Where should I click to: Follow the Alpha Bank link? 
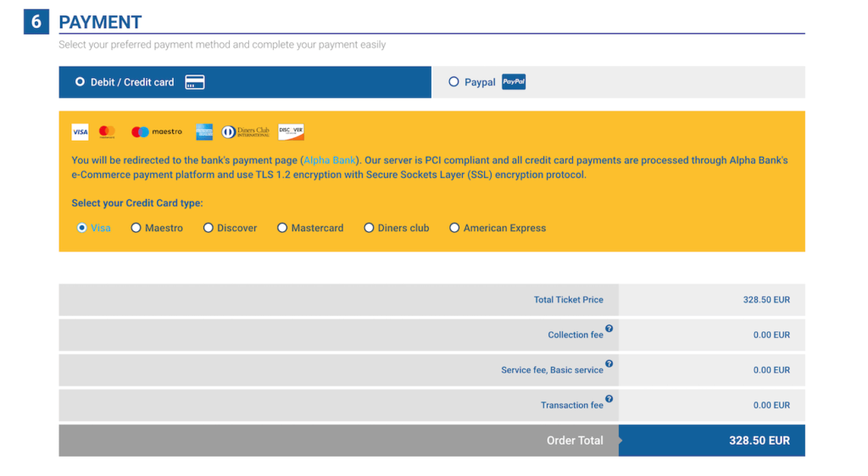tap(330, 160)
